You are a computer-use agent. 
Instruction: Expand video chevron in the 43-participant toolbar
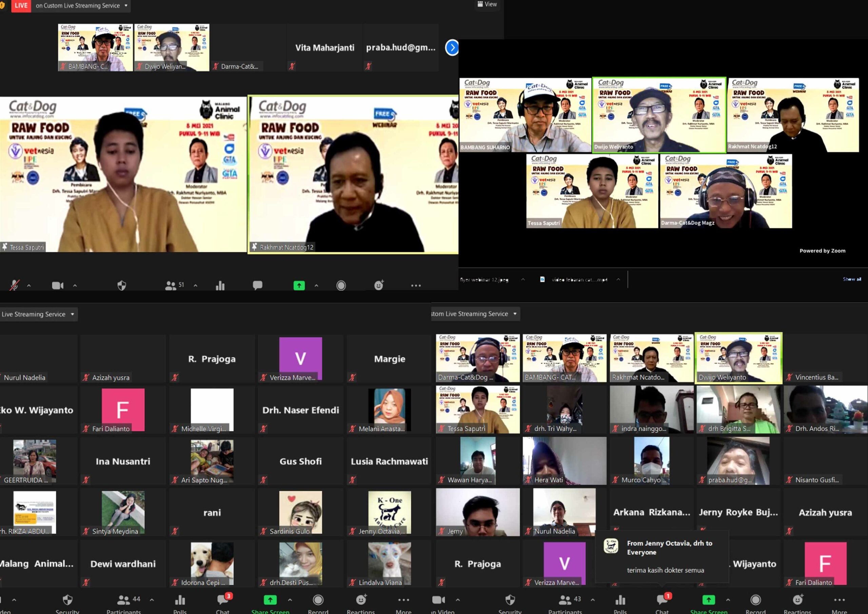coord(458,600)
